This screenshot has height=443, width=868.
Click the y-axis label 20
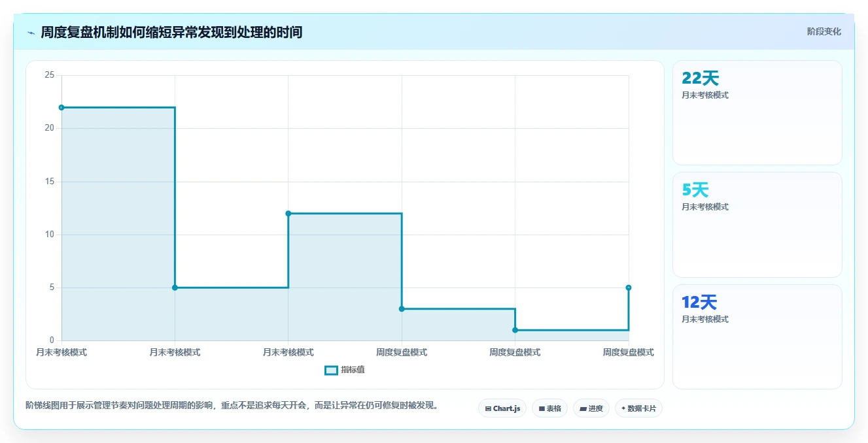click(49, 128)
